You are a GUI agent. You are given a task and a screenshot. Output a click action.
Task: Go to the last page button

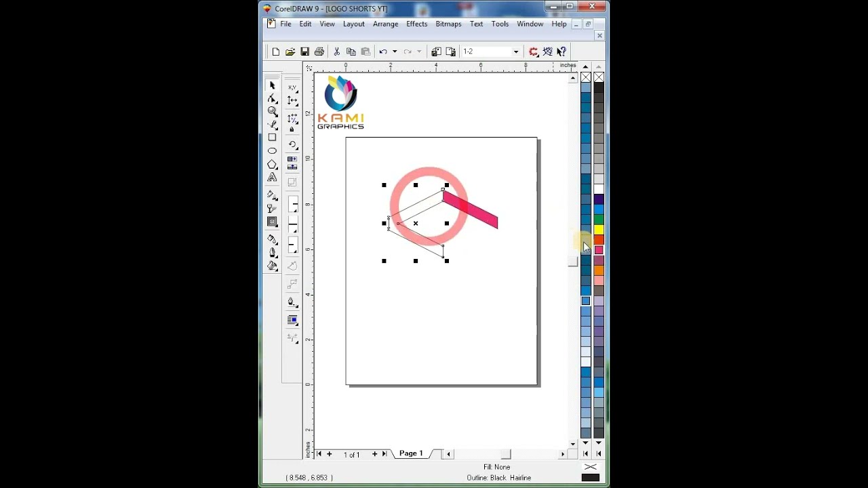[x=384, y=454]
